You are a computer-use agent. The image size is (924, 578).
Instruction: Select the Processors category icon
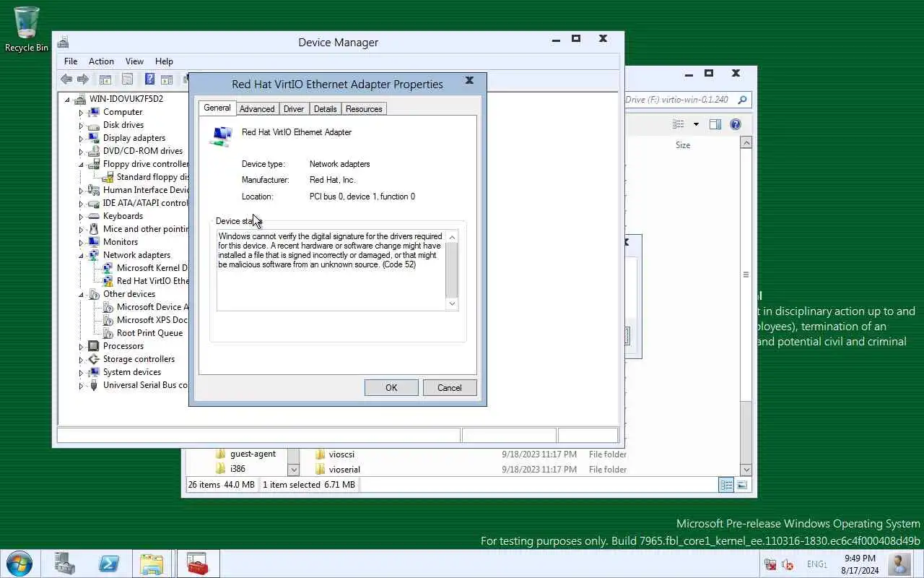(x=93, y=346)
